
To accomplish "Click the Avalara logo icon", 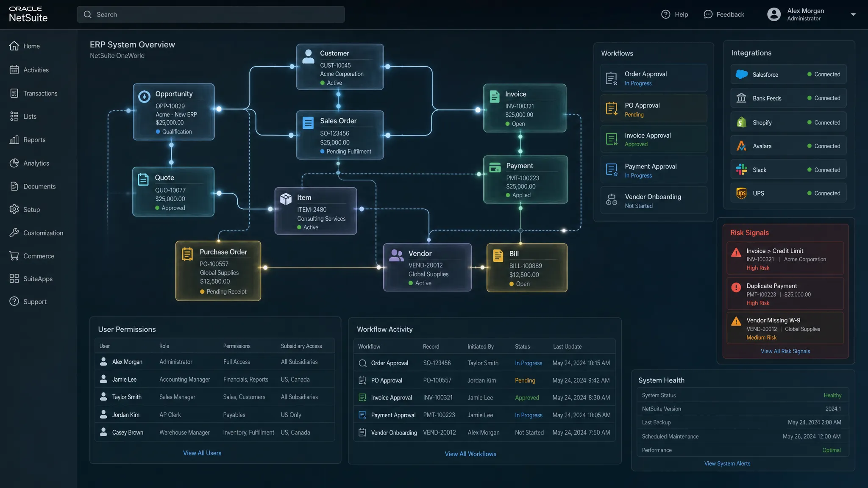I will pyautogui.click(x=741, y=146).
